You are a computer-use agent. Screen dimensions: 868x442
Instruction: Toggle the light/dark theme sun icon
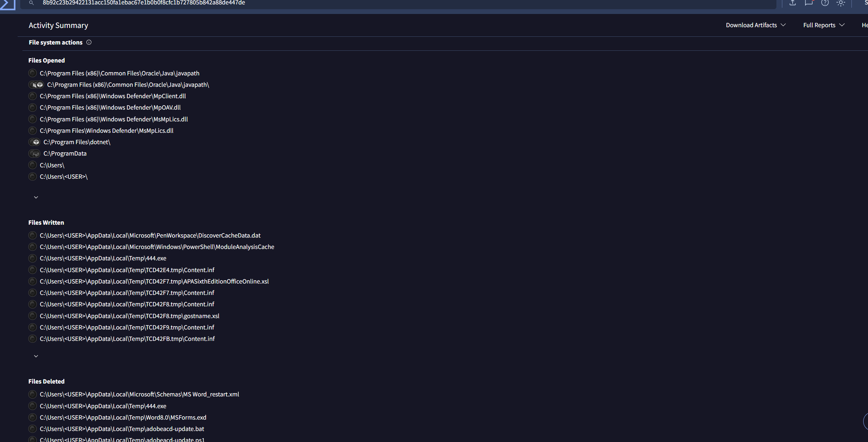(x=841, y=3)
